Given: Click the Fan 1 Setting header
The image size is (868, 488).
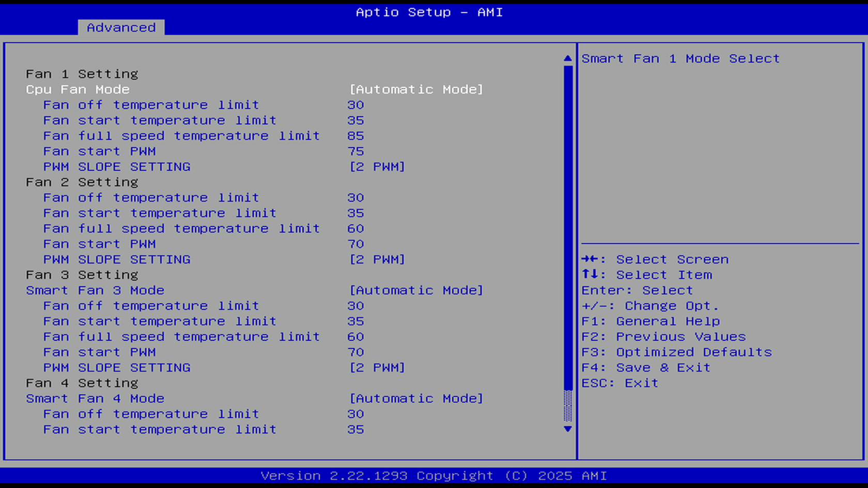Looking at the screenshot, I should click(x=82, y=74).
